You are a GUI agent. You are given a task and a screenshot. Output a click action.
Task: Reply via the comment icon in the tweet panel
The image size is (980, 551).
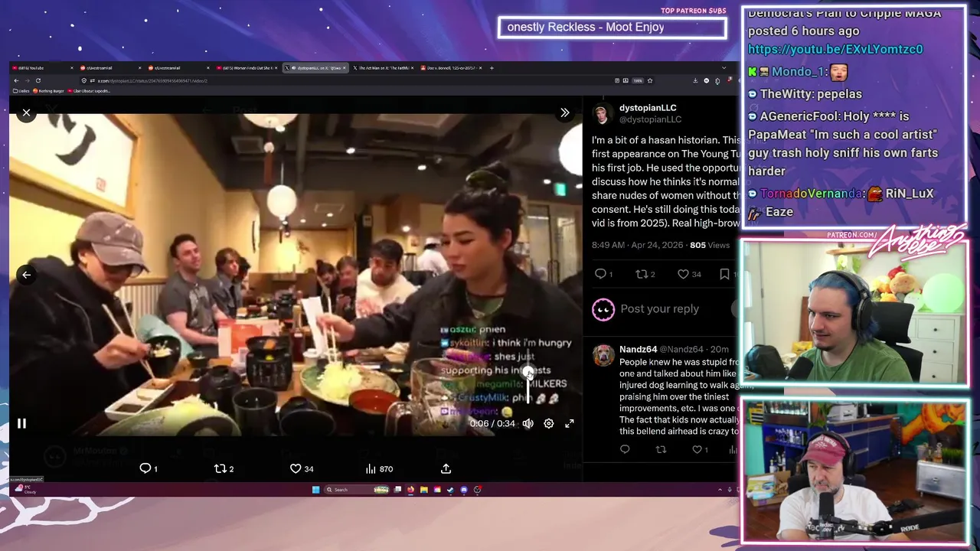[601, 274]
